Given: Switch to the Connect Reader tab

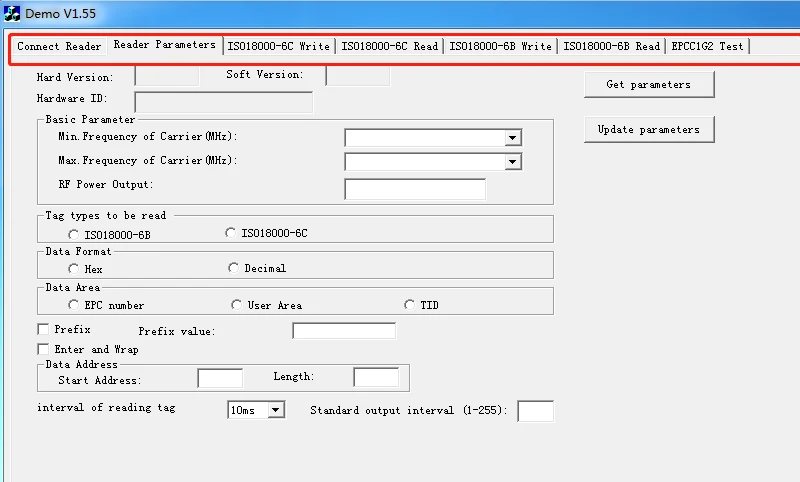Looking at the screenshot, I should coord(59,46).
